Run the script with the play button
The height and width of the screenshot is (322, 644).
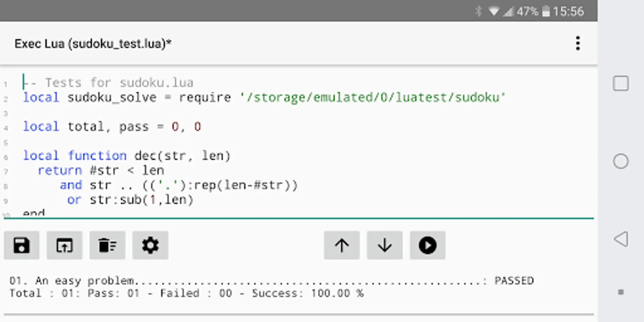[428, 245]
